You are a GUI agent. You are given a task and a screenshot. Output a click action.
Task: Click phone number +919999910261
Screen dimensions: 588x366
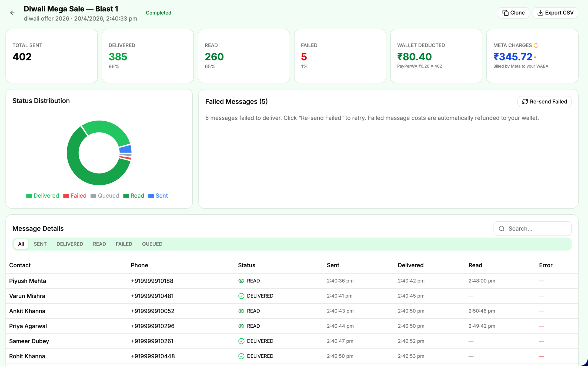pyautogui.click(x=152, y=341)
